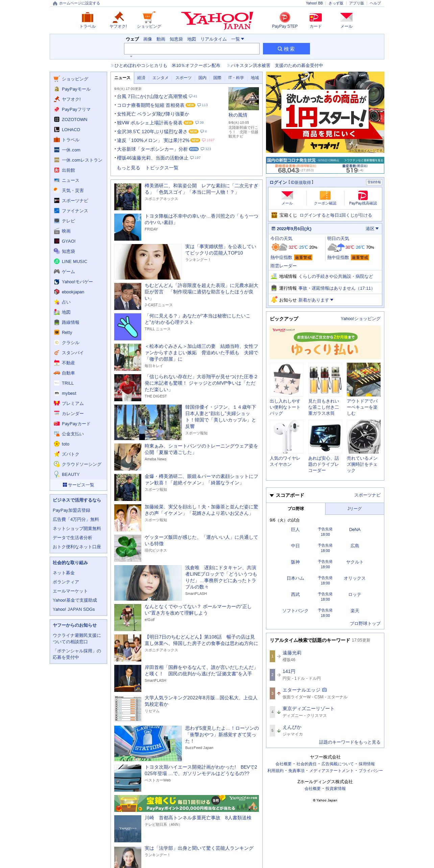Open the Yahoo! JAPAN logo

(x=217, y=20)
